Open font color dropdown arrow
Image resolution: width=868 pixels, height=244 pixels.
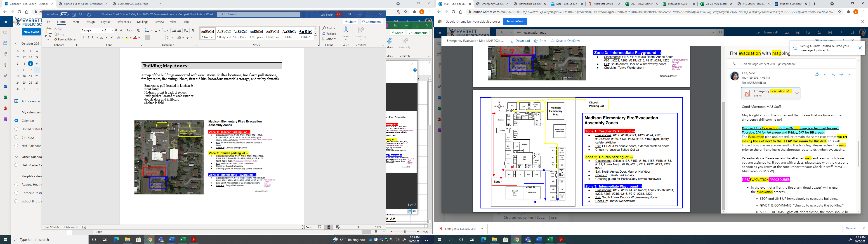(139, 38)
